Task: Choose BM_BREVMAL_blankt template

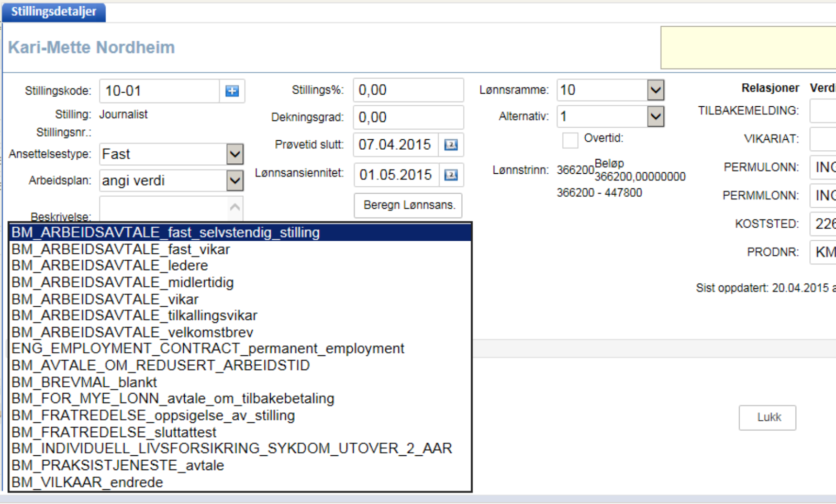Action: tap(240, 382)
